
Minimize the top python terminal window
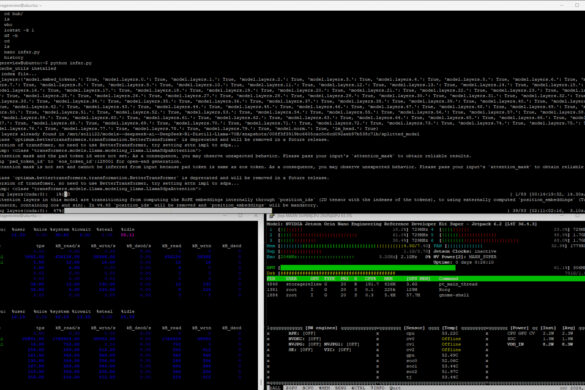pos(562,5)
